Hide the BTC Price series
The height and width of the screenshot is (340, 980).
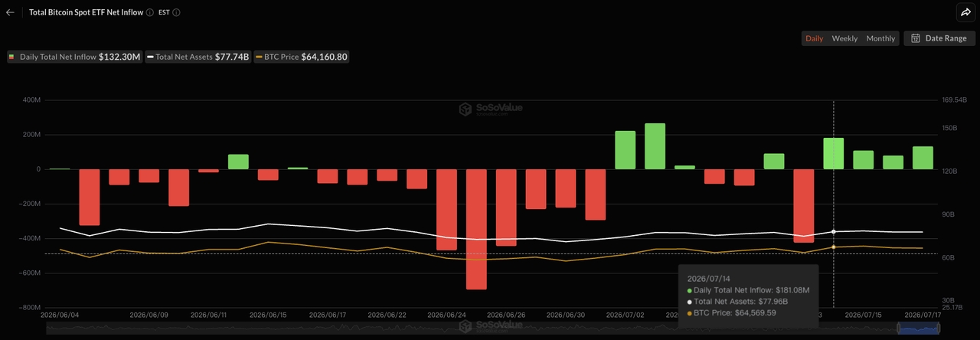[x=302, y=57]
